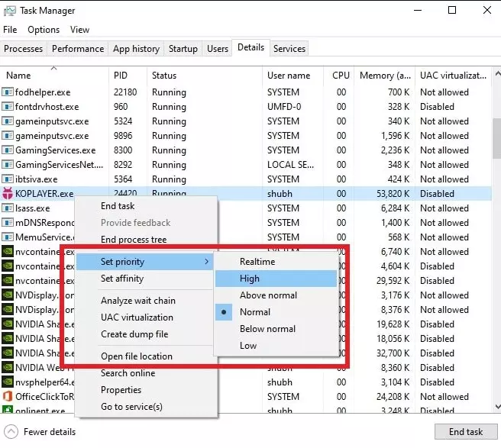Click the mDNSResponder process icon
This screenshot has height=448, width=501.
pyautogui.click(x=8, y=222)
